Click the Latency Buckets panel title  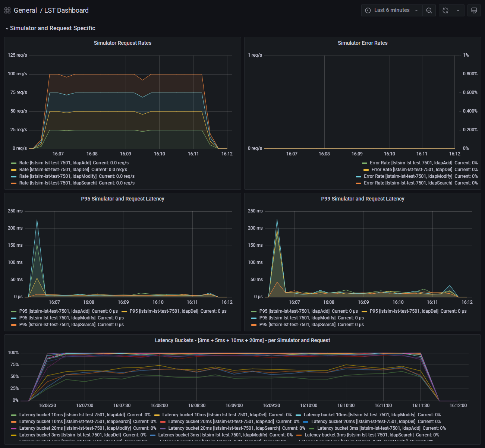(x=242, y=340)
